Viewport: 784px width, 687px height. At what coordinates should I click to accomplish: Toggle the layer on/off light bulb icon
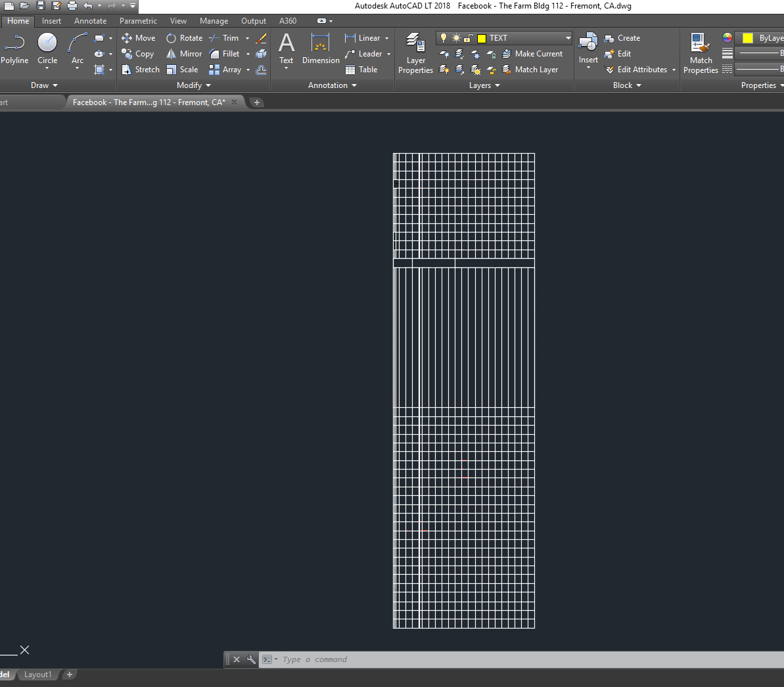(443, 37)
